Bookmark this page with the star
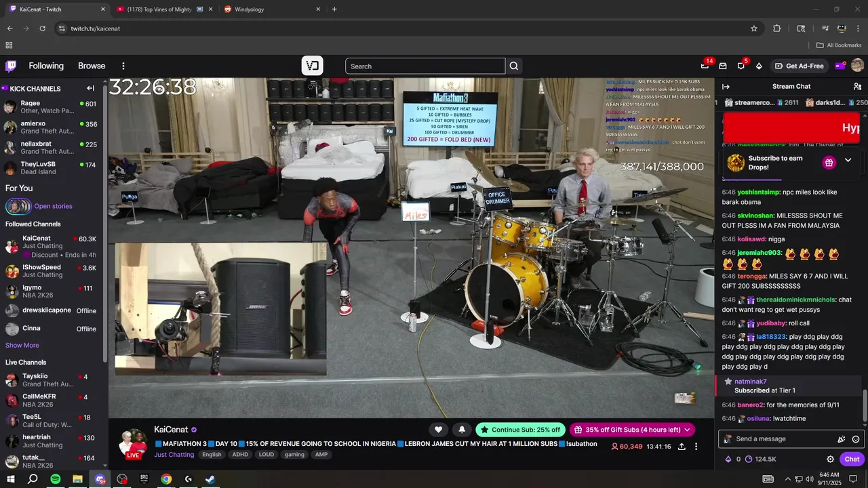The image size is (868, 488). tap(754, 28)
